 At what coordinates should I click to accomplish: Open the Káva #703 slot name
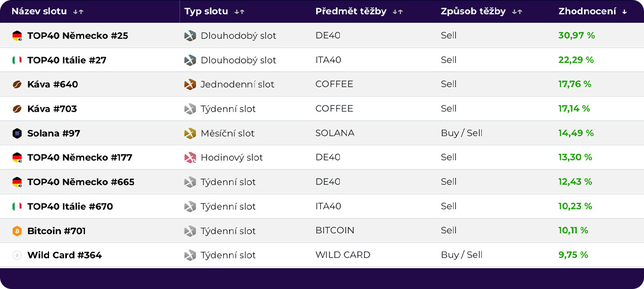pos(52,109)
